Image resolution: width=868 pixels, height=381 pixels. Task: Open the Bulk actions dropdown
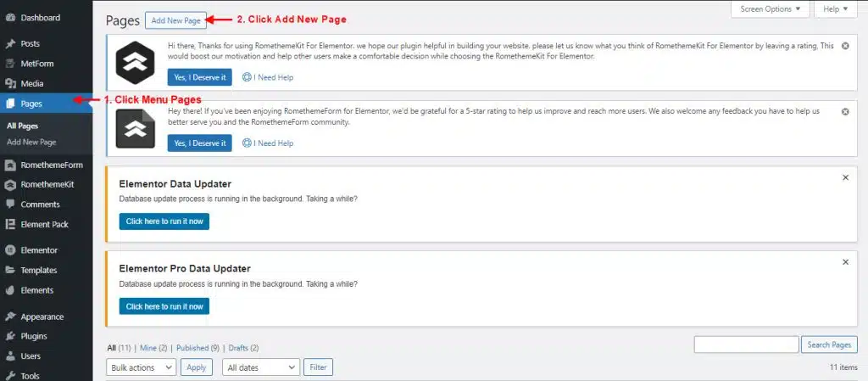[142, 367]
